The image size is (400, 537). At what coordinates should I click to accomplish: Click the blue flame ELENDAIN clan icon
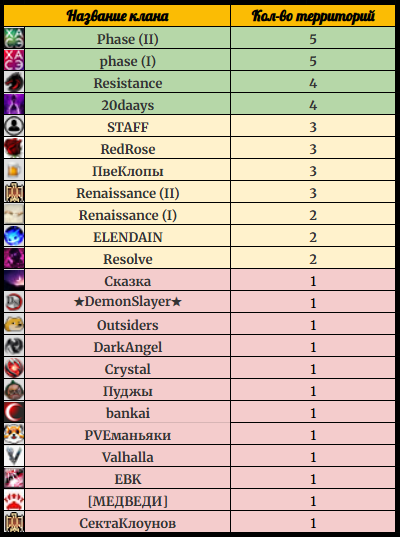pos(14,236)
